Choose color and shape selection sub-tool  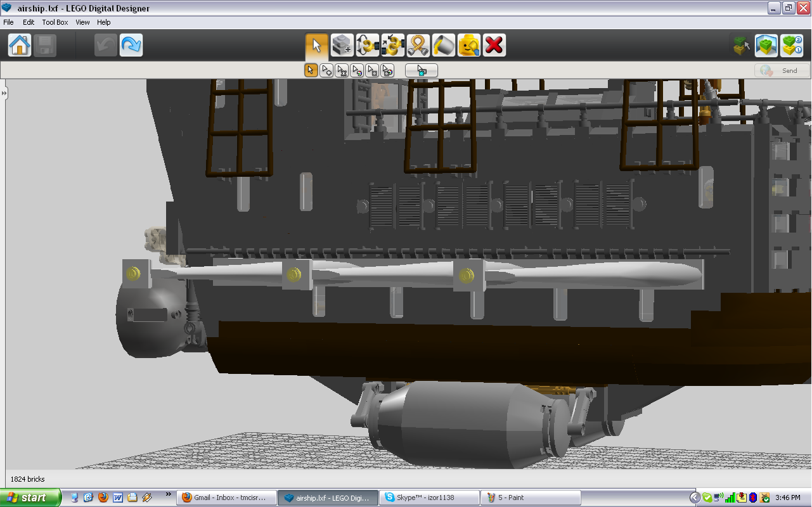pos(387,70)
